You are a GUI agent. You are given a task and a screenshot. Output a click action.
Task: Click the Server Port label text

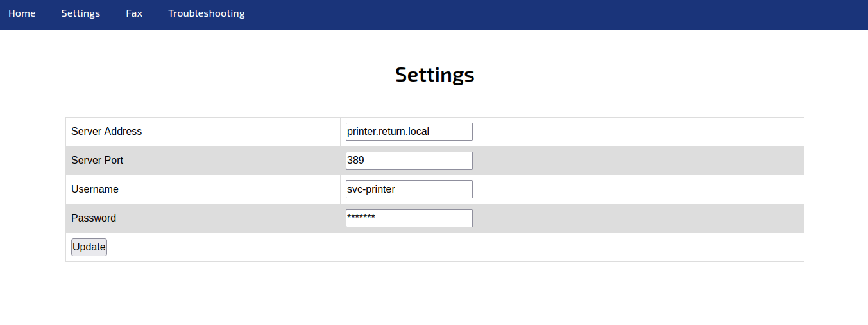click(x=97, y=161)
